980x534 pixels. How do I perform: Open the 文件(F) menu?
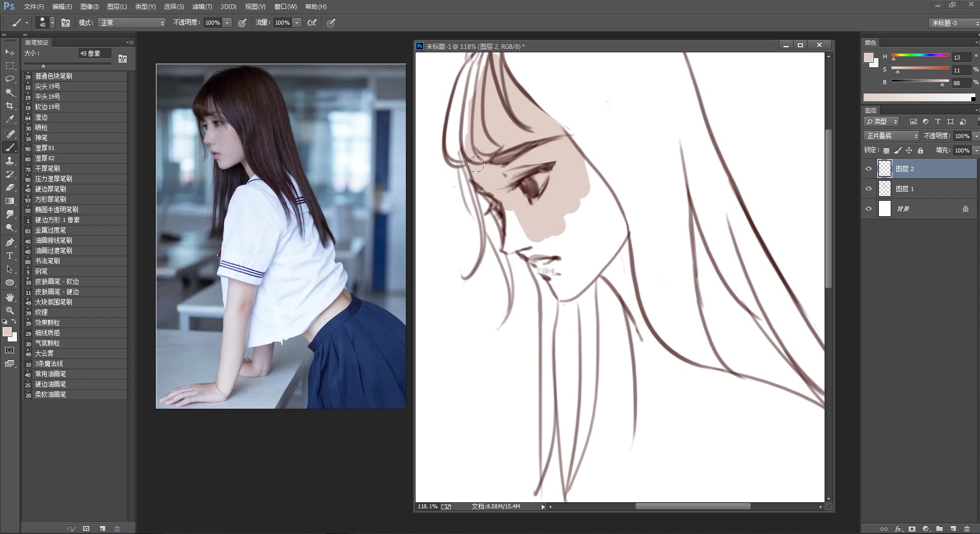tap(34, 7)
